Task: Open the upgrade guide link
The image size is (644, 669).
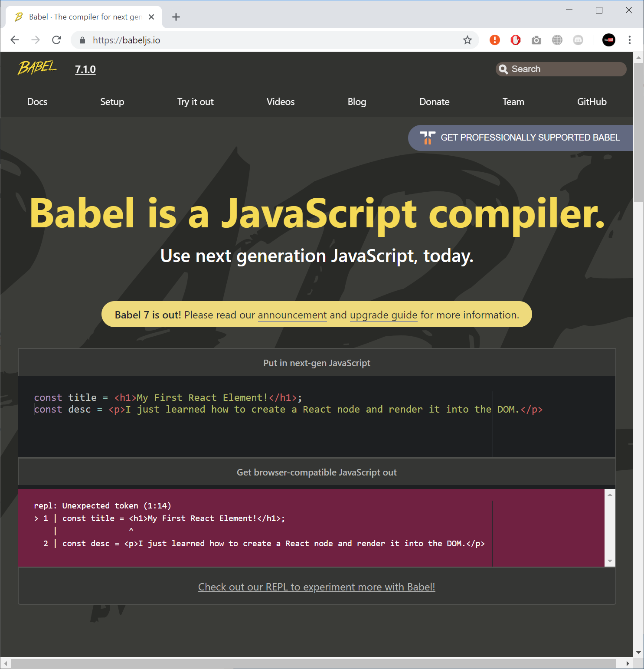Action: pyautogui.click(x=383, y=315)
